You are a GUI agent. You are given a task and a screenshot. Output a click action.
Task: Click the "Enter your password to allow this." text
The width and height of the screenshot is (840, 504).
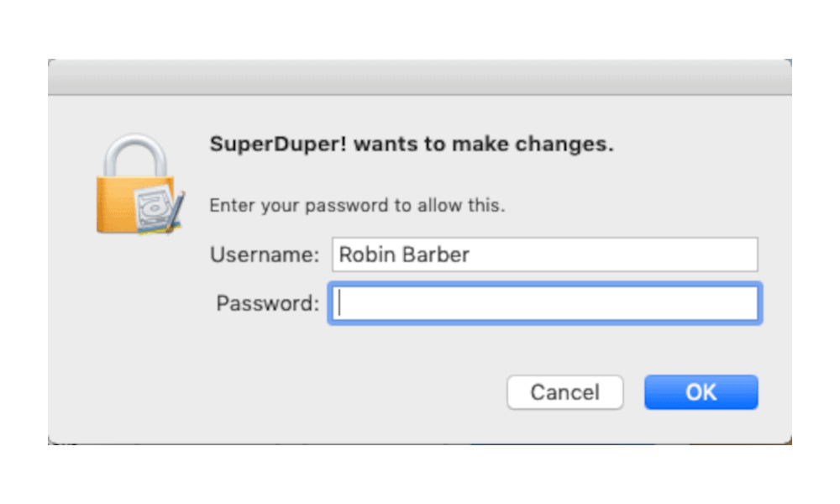point(357,205)
